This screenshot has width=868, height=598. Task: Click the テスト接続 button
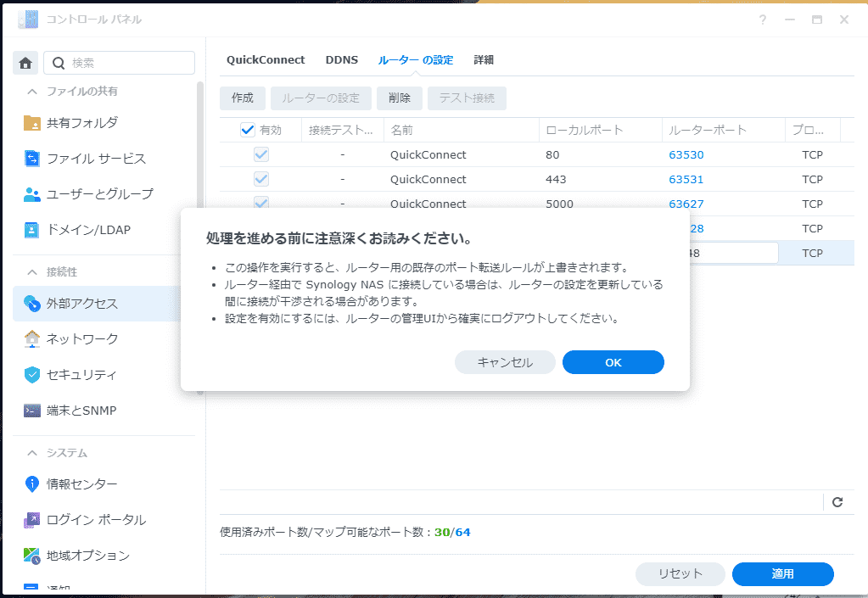click(467, 98)
